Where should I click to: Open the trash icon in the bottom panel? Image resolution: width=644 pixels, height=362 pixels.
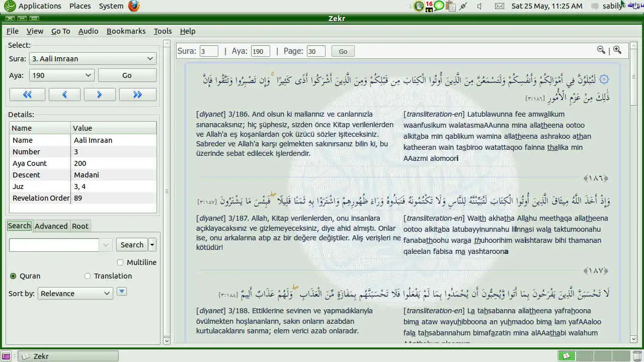pyautogui.click(x=636, y=356)
